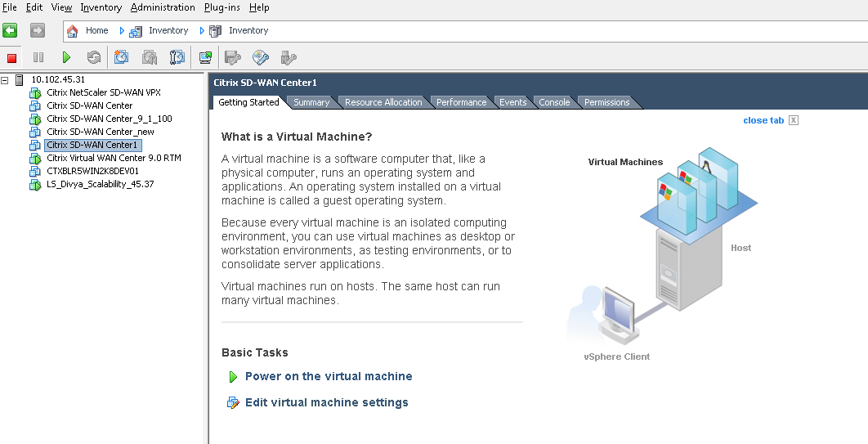Switch to the Resource Allocation tab
Screen dimensions: 868x444
click(x=383, y=102)
